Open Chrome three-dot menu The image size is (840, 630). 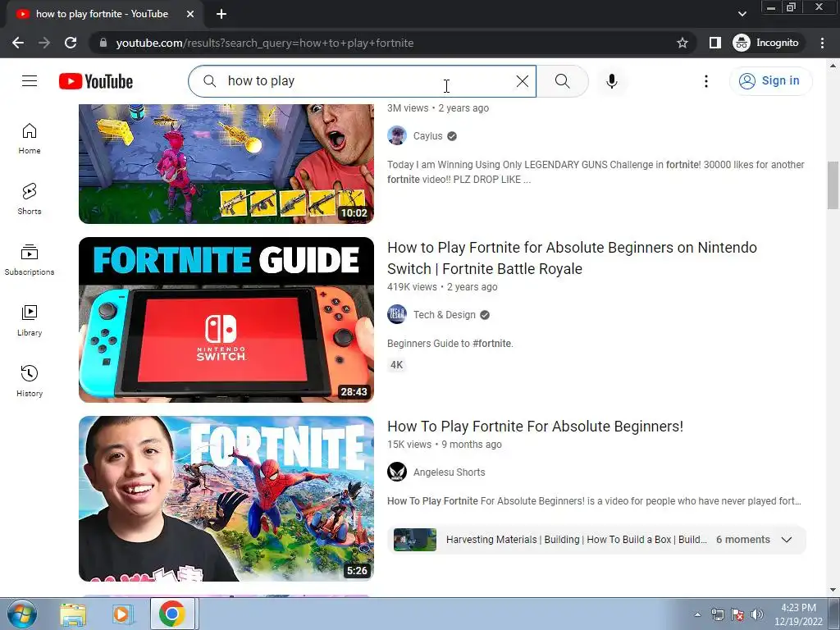822,43
